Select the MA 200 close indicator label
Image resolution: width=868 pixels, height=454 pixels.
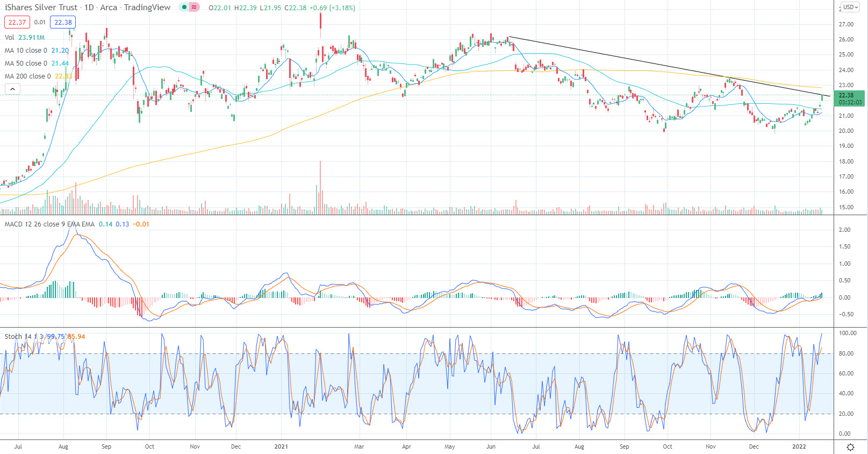(x=38, y=76)
